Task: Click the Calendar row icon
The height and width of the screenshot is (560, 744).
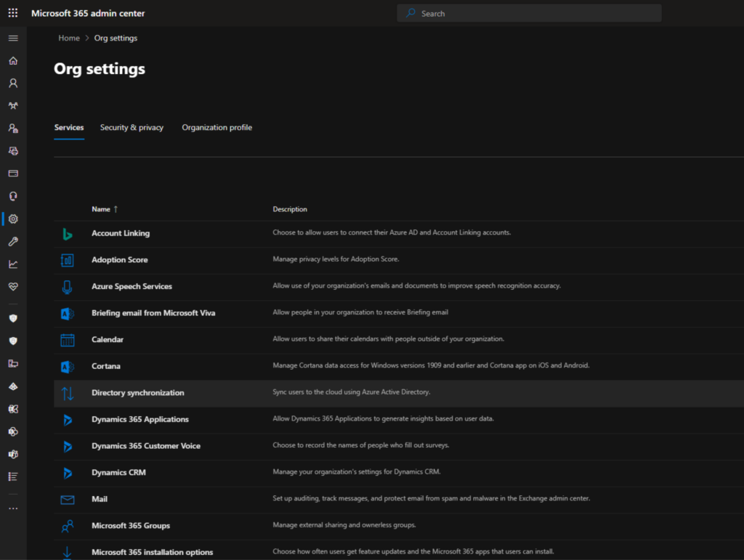Action: tap(68, 340)
